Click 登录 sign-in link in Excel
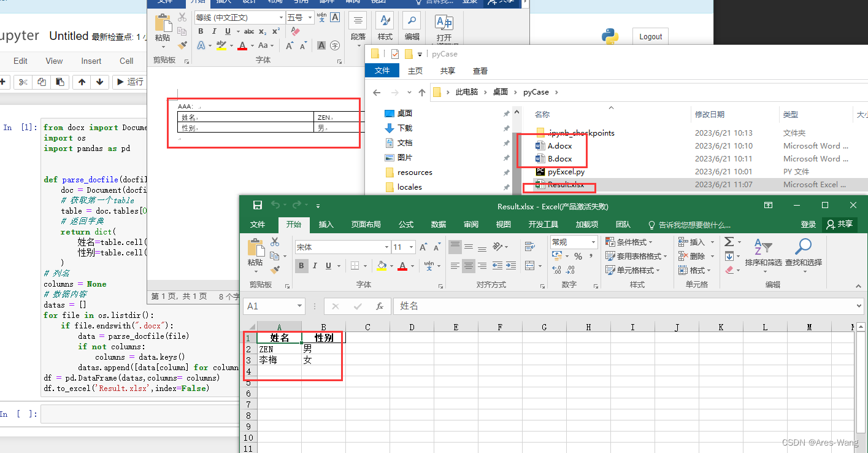Viewport: 868px width, 453px height. pyautogui.click(x=808, y=225)
